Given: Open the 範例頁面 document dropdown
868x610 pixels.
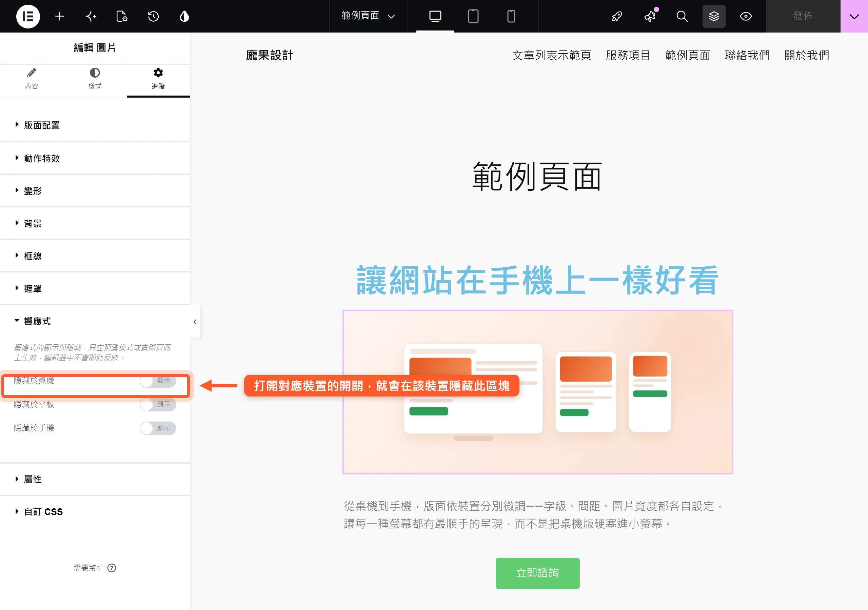Looking at the screenshot, I should click(x=368, y=16).
